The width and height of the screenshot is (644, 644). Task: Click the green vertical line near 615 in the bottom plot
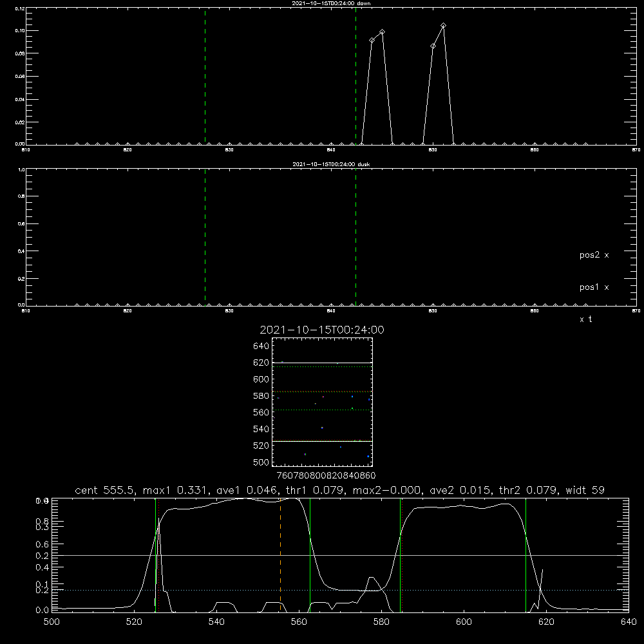tap(526, 554)
